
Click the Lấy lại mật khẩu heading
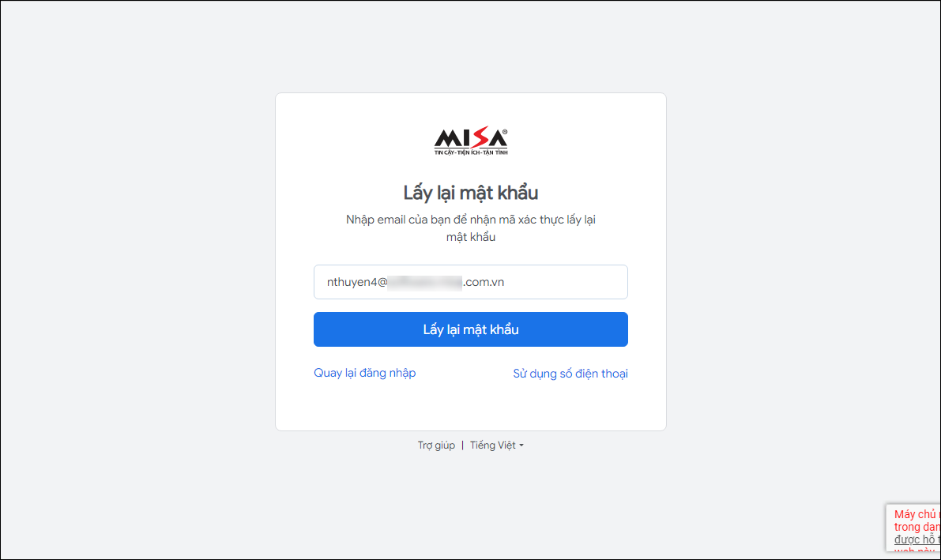[x=471, y=193]
